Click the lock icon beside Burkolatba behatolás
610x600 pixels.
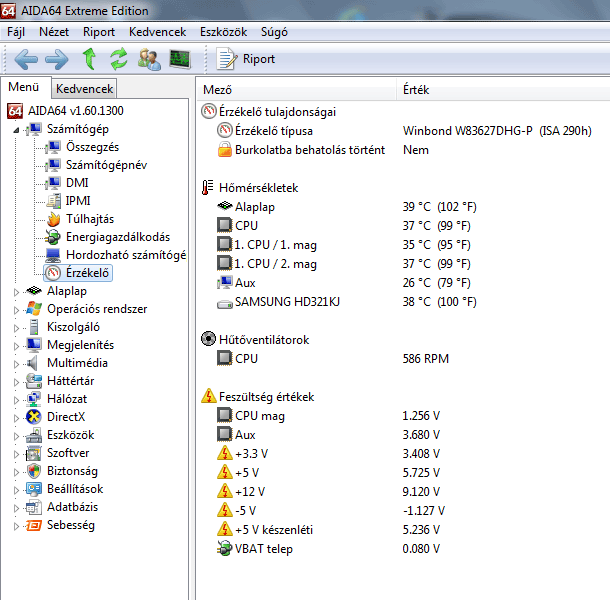pyautogui.click(x=224, y=150)
